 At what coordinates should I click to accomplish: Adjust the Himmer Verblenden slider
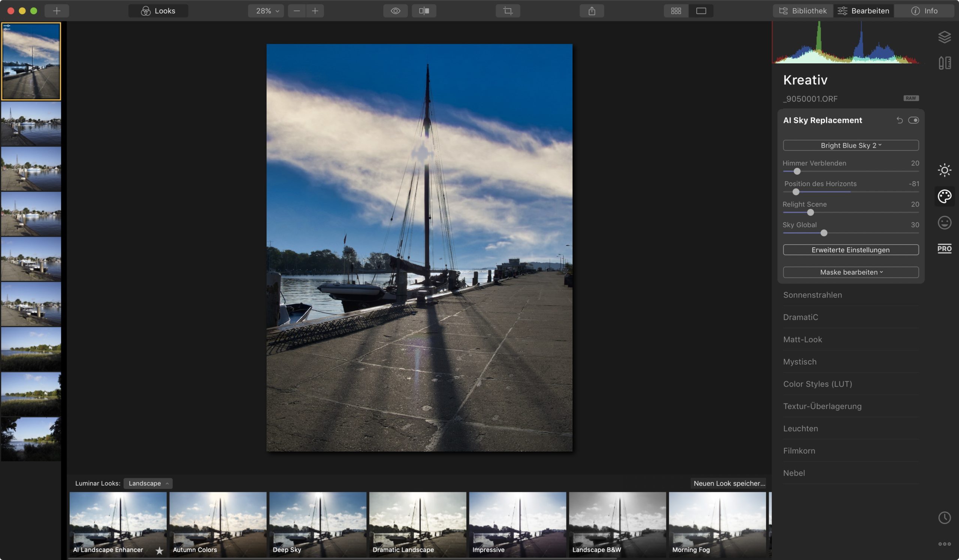[x=797, y=171]
